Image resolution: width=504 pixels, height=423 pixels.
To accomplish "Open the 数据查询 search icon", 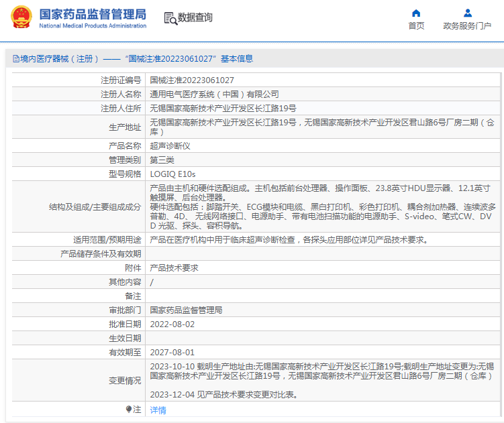I will point(170,18).
